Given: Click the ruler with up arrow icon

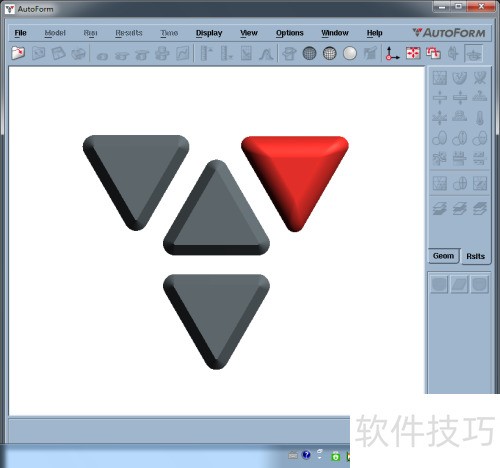Looking at the screenshot, I should [x=206, y=53].
